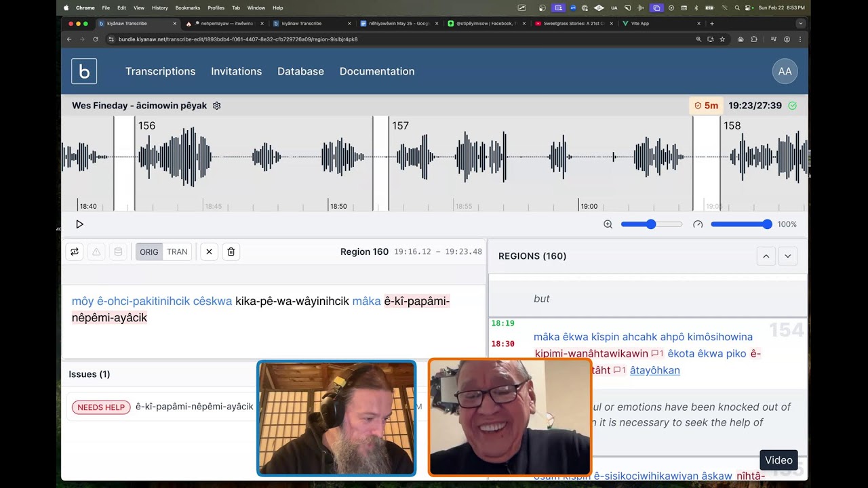Click the X button in region toolbar

(209, 251)
